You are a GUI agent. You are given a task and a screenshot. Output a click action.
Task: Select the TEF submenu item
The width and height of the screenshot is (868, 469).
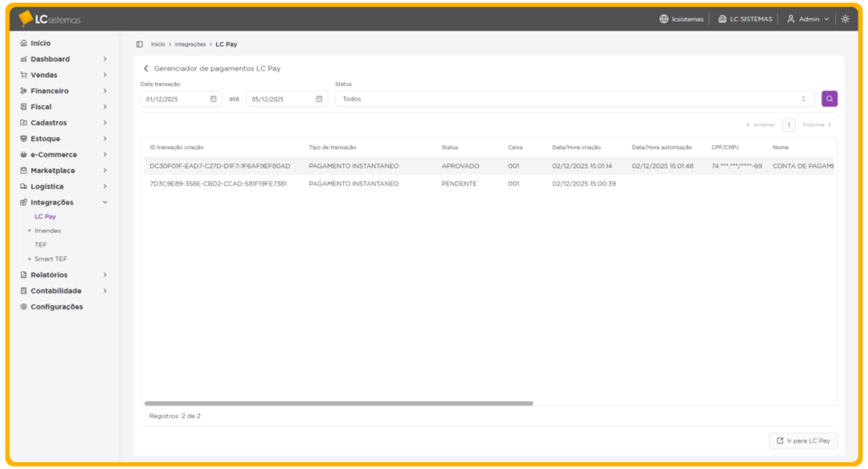41,245
